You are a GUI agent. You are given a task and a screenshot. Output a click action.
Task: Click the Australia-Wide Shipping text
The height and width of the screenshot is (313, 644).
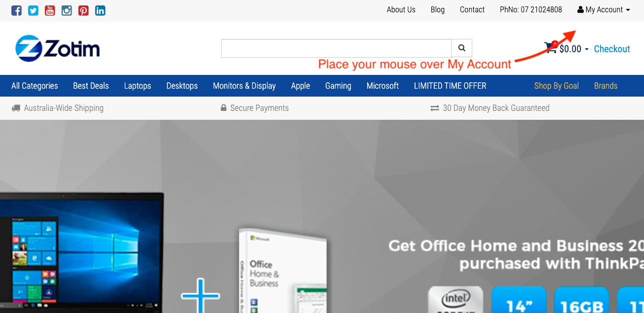(64, 108)
